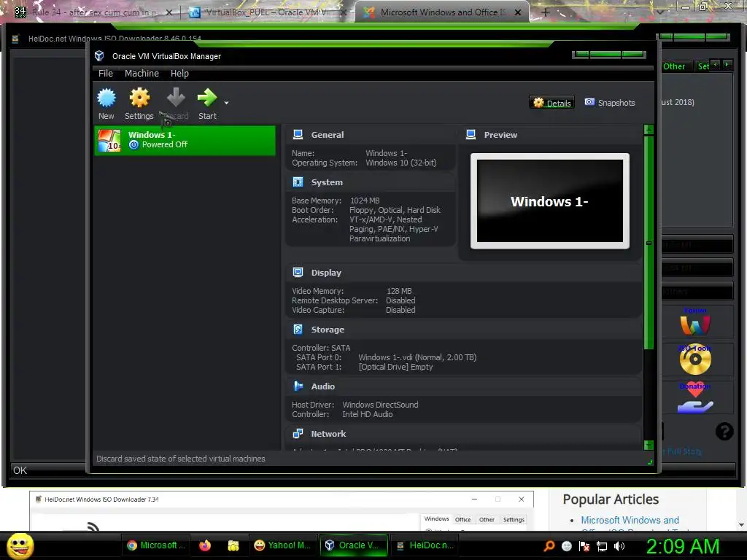
Task: Click the Storage section disk icon
Action: (x=298, y=329)
